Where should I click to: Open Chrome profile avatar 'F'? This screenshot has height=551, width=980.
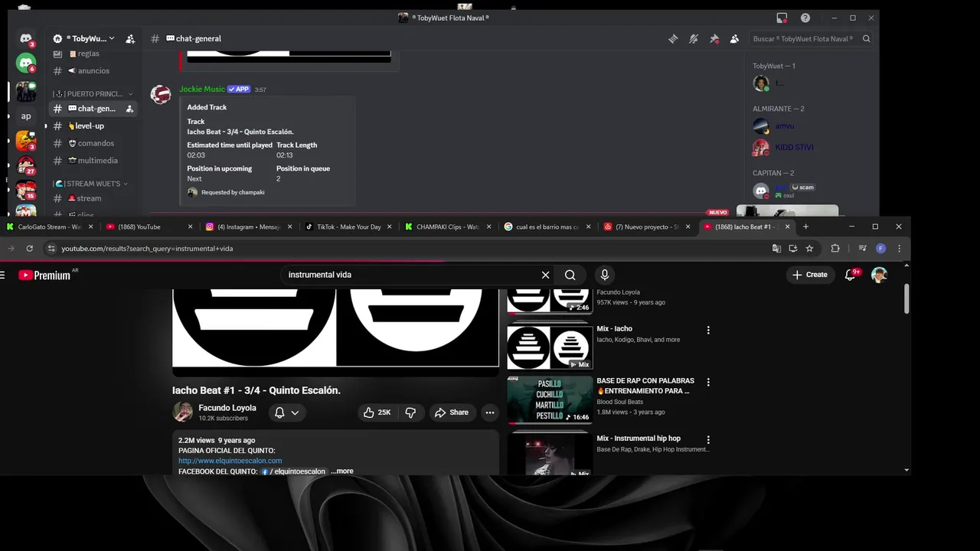tap(880, 248)
